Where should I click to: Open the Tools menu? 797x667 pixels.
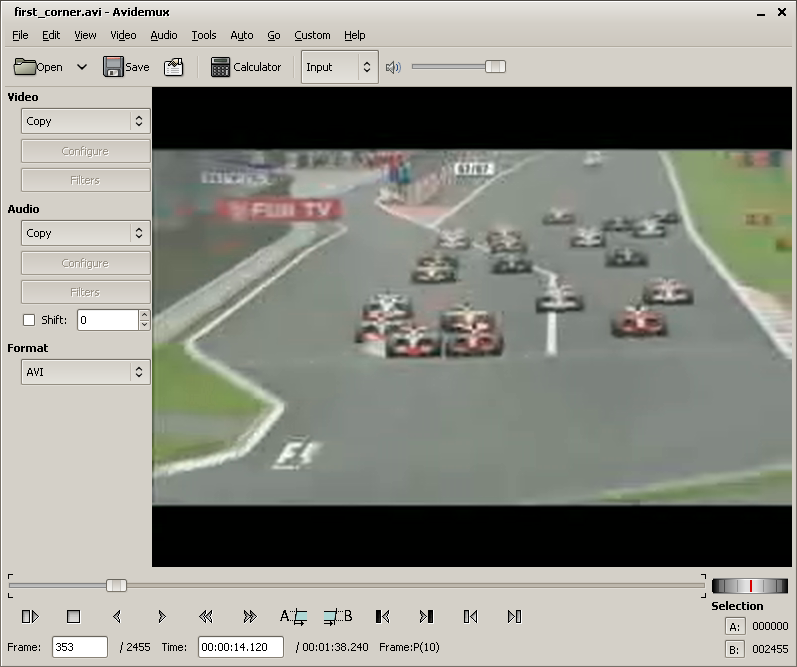click(x=204, y=35)
